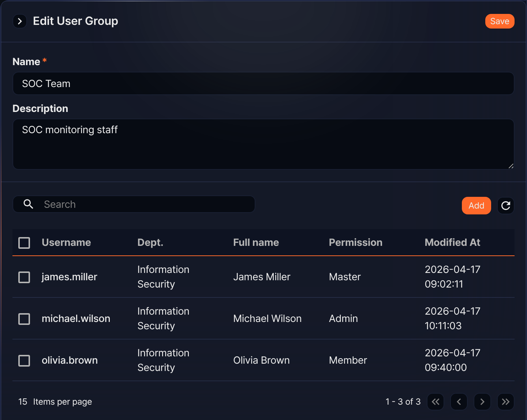
Task: Click full name Michael Wilson
Action: pyautogui.click(x=268, y=318)
